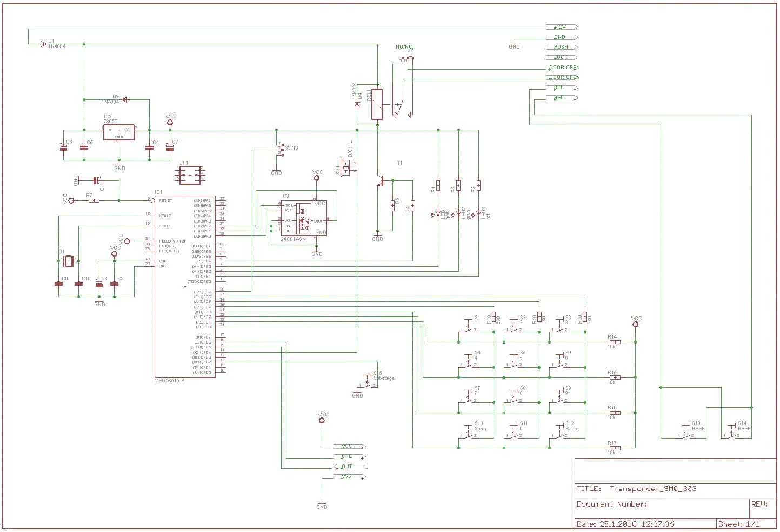780x532 pixels.
Task: Select flyback diode D4 beside relay
Action: pyautogui.click(x=357, y=104)
